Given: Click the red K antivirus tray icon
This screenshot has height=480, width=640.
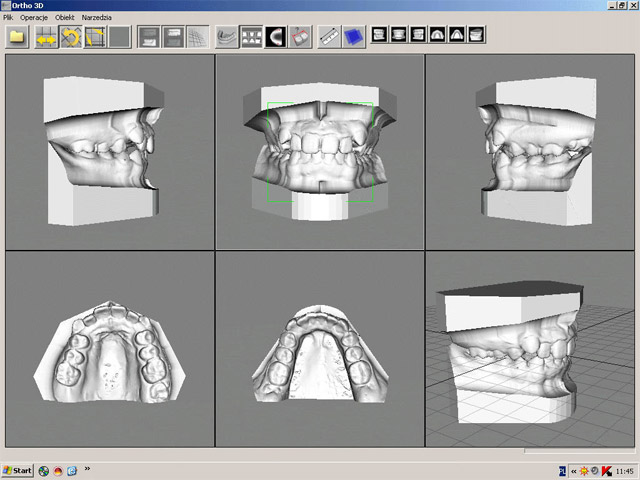Looking at the screenshot, I should point(607,471).
